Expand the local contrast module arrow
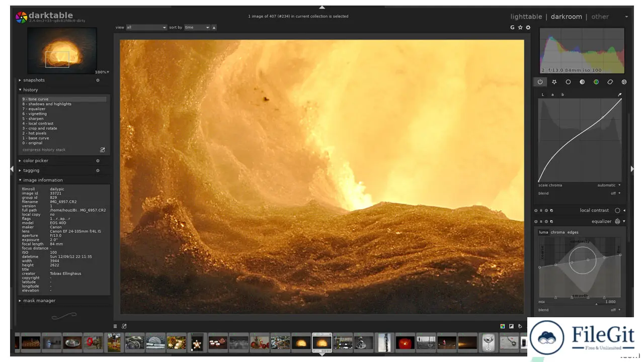This screenshot has width=644, height=362. 624,211
